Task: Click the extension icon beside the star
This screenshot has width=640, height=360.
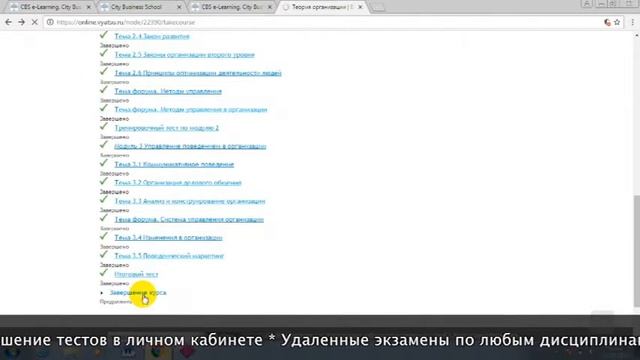Action: pyautogui.click(x=607, y=22)
